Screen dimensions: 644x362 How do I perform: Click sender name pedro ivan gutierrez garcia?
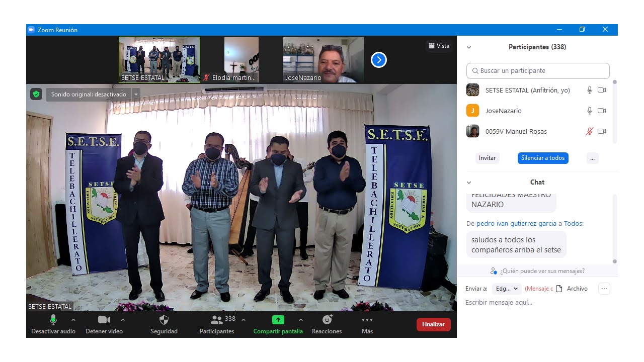point(516,224)
